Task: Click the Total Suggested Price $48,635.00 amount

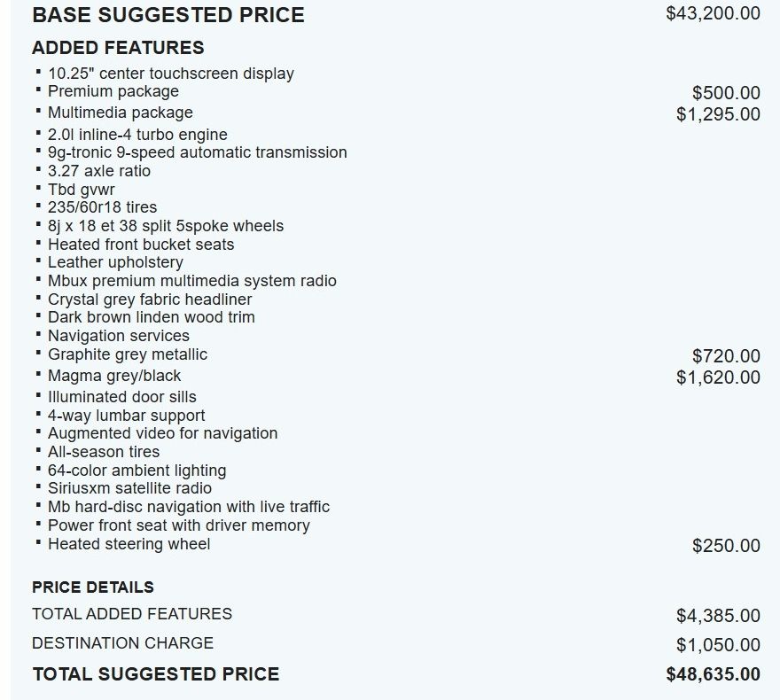Action: 713,674
